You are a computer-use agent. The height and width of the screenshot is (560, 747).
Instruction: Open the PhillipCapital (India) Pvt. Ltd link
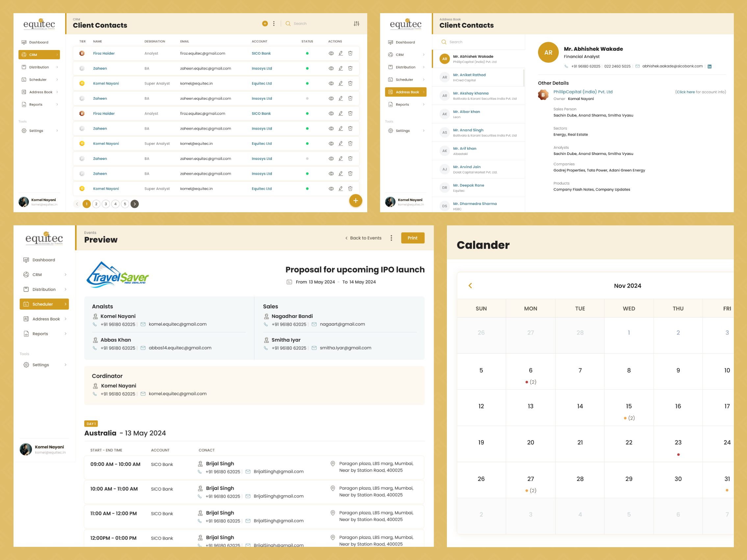pos(583,92)
